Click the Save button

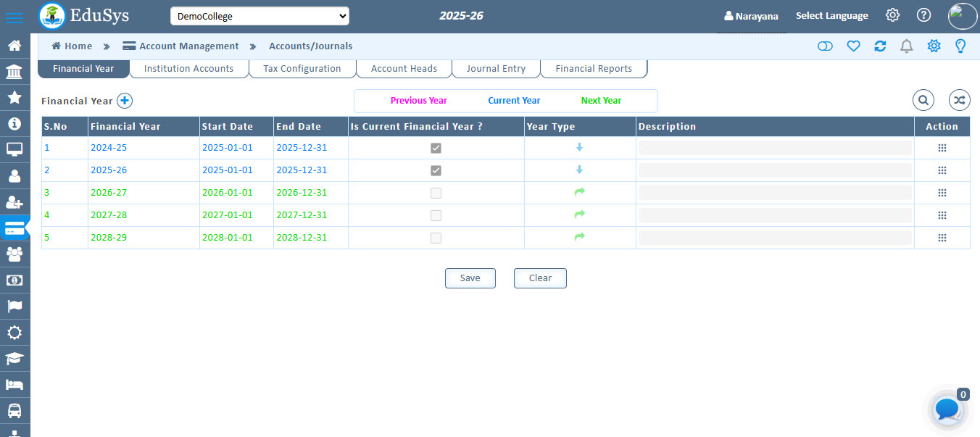(470, 278)
